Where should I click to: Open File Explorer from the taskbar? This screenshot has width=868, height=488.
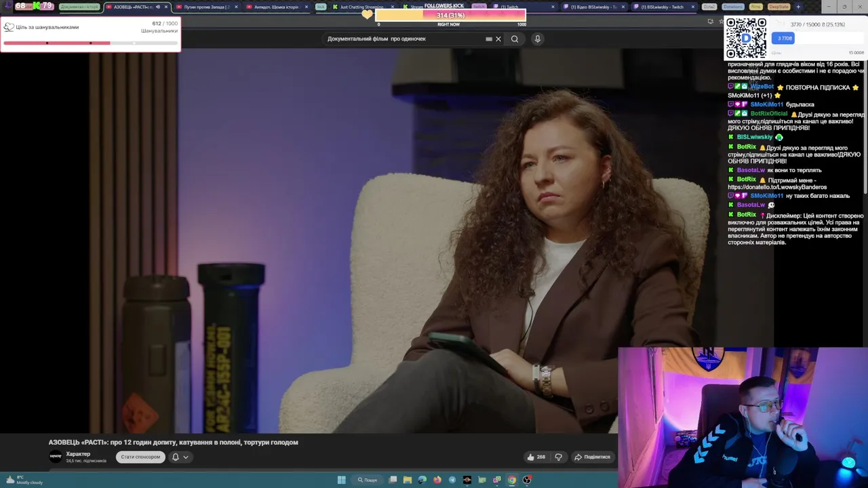click(407, 480)
